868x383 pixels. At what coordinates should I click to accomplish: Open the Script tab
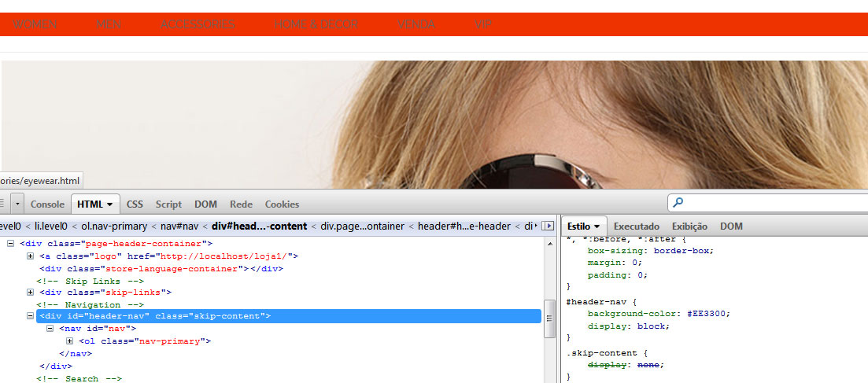[x=168, y=204]
